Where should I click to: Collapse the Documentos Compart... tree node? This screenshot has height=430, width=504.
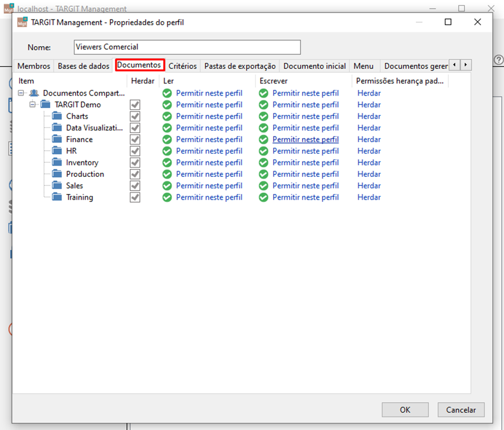(x=21, y=93)
